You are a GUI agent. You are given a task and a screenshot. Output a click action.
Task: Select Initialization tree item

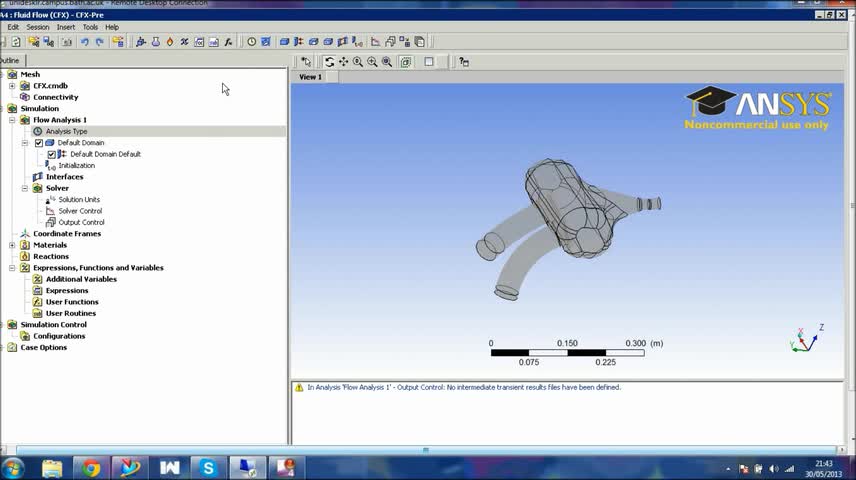[x=76, y=165]
